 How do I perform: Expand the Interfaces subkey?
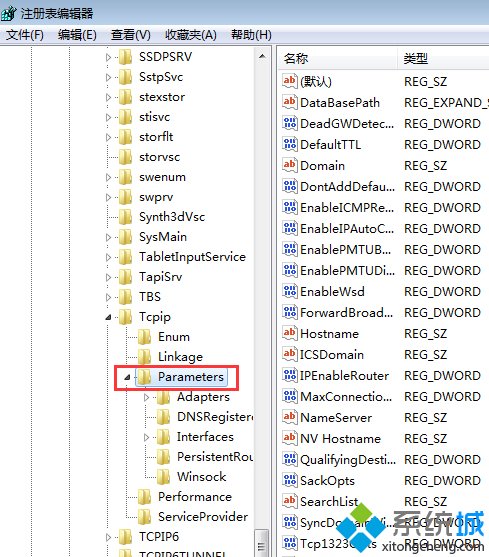(x=146, y=437)
